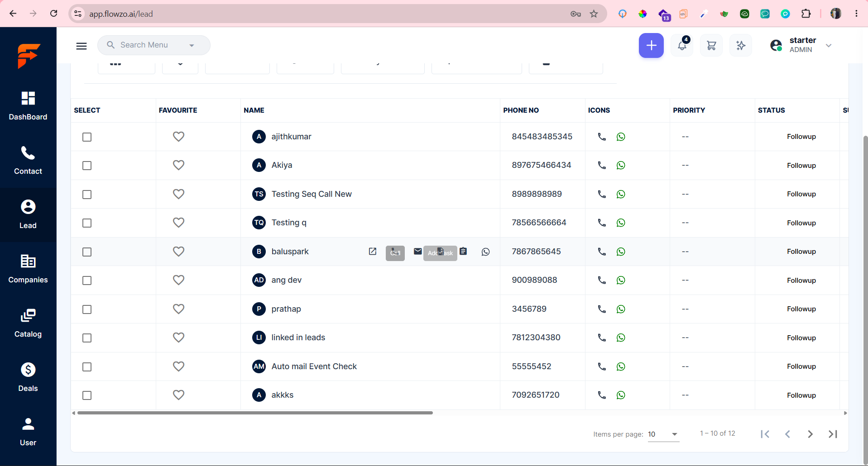Go back in browser history
Screen dimensions: 868x466
(x=13, y=14)
